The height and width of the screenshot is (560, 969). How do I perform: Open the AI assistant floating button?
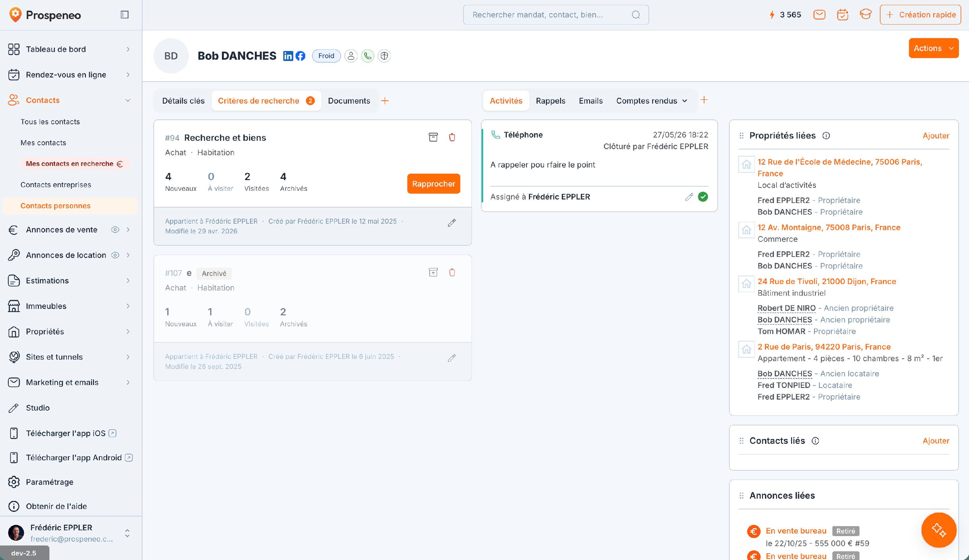939,530
